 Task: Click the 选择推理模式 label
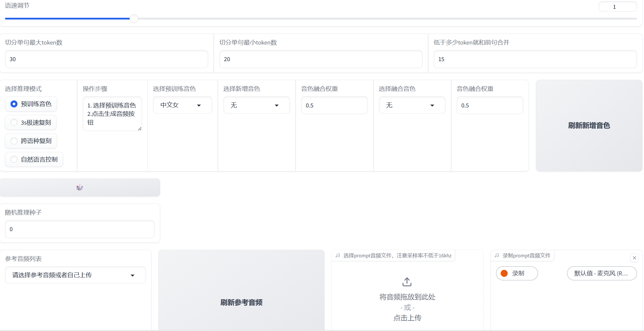(23, 89)
